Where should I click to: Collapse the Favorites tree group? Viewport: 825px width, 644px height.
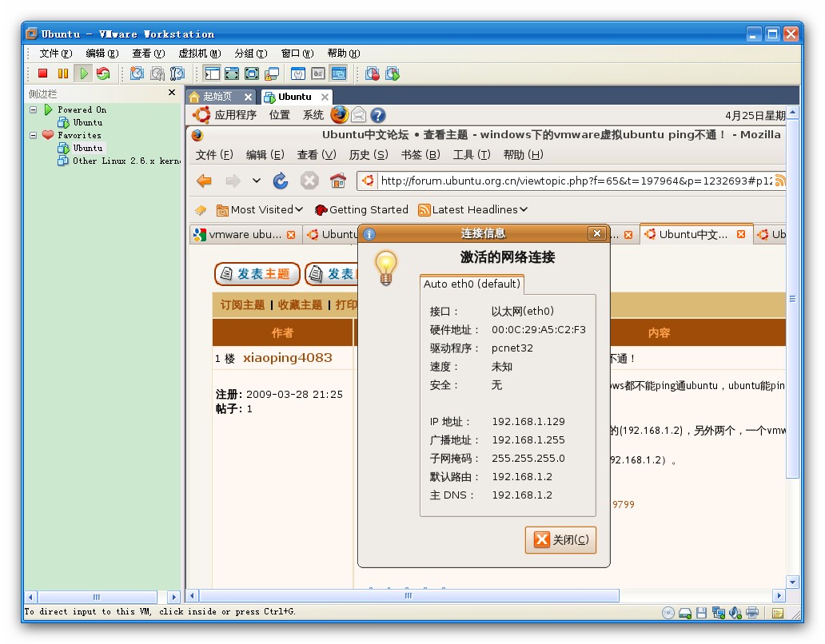click(x=33, y=135)
